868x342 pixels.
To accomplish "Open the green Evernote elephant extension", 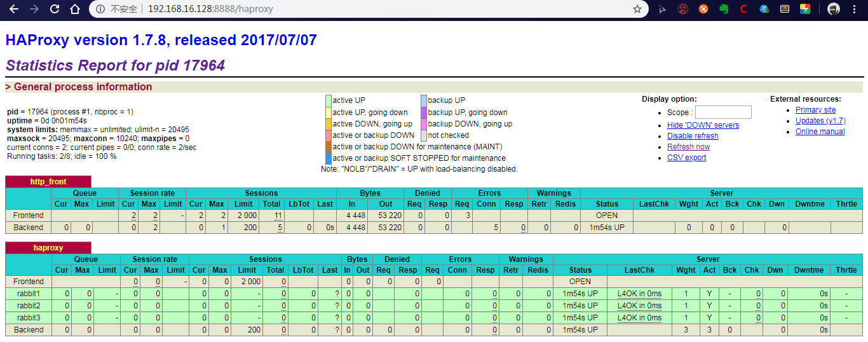I will pos(723,9).
